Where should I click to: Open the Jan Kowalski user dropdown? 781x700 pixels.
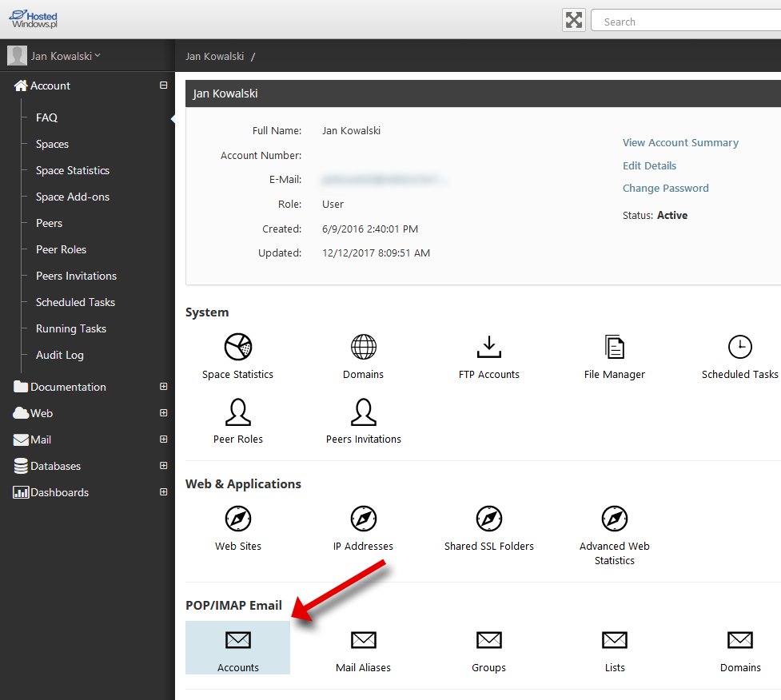pyautogui.click(x=66, y=56)
